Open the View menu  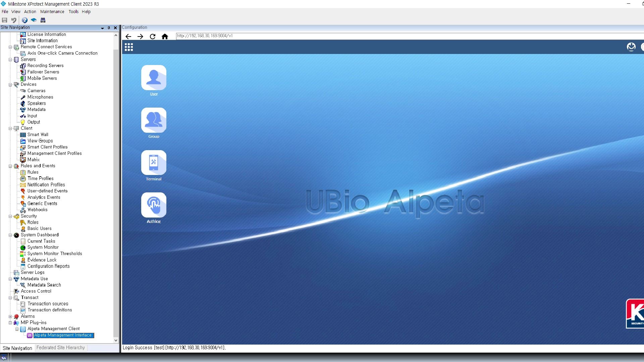[x=16, y=11]
